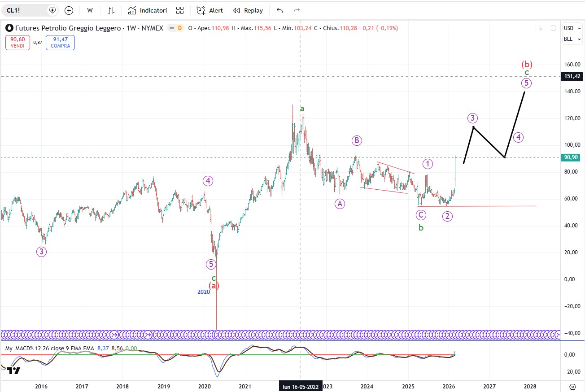Click the 91,47 COMPRA buy button

pos(60,43)
